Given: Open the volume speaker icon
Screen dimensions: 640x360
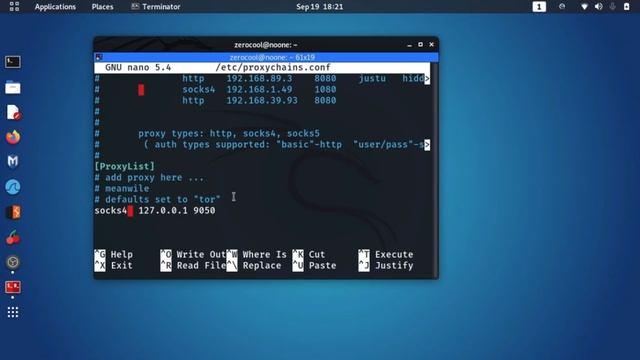Looking at the screenshot, I should 598,7.
